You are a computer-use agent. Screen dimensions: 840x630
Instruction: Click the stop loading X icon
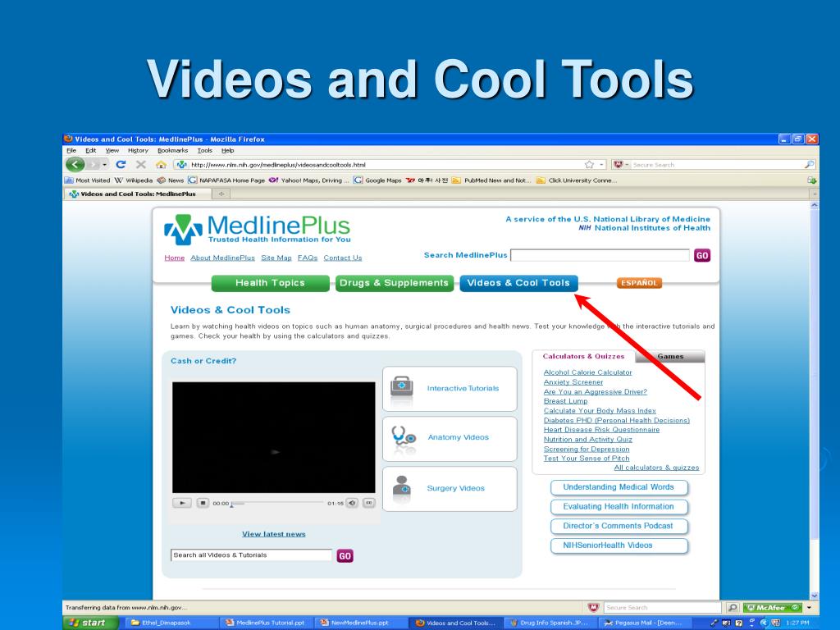[141, 164]
